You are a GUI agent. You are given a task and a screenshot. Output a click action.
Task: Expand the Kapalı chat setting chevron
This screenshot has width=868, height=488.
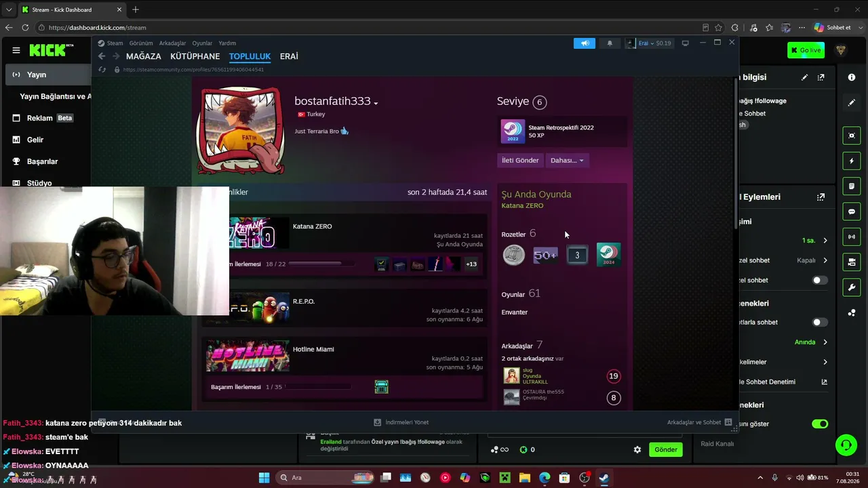[825, 260]
